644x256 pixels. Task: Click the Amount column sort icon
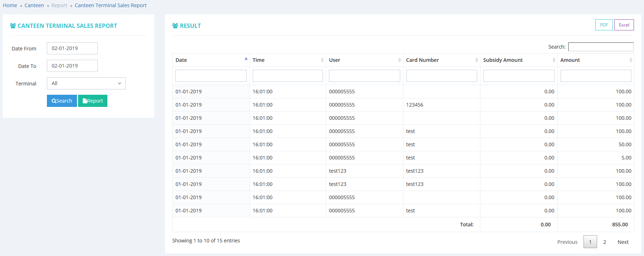pos(631,60)
